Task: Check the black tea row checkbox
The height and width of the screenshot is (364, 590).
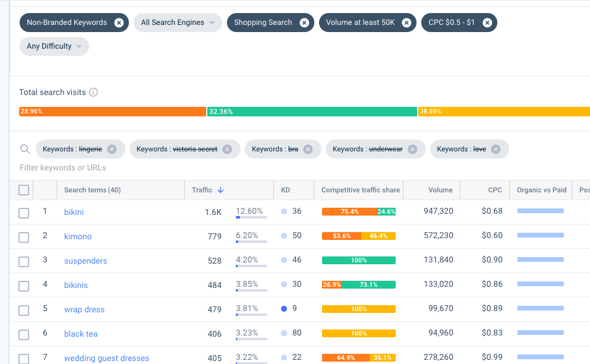Action: pyautogui.click(x=24, y=335)
